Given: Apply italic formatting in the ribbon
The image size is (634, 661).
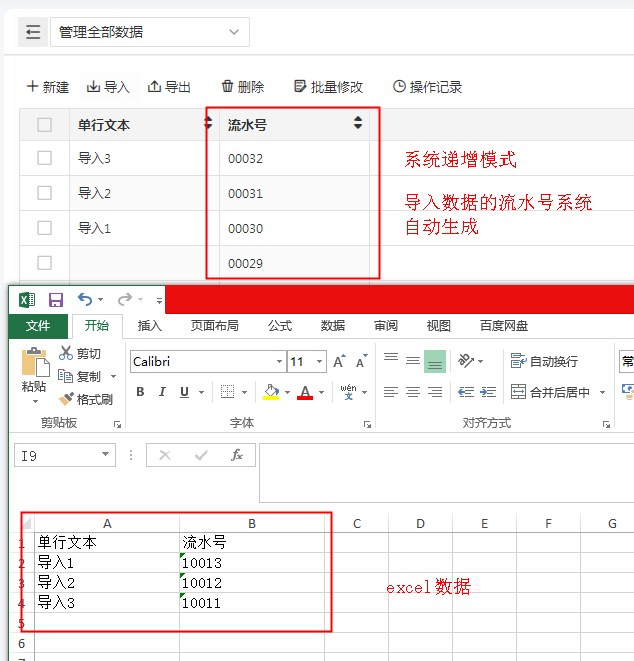Looking at the screenshot, I should 162,392.
